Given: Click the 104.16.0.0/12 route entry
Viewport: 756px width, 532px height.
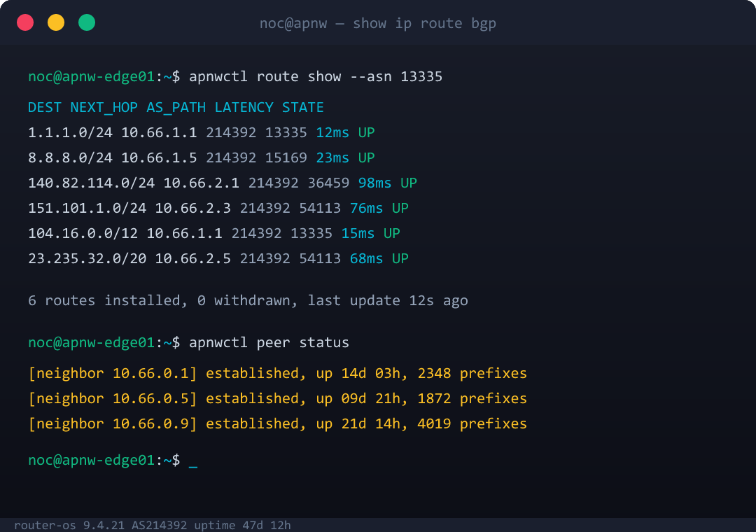Looking at the screenshot, I should [x=214, y=233].
